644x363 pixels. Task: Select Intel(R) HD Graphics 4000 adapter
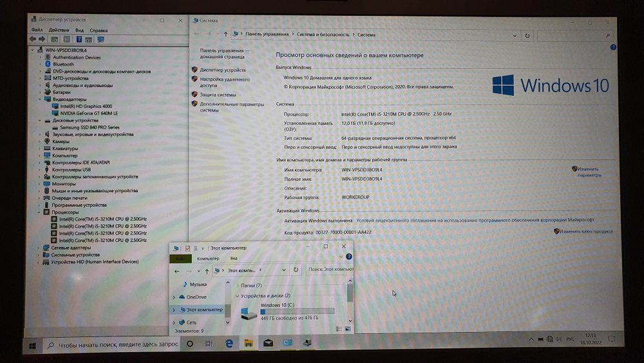pos(86,106)
